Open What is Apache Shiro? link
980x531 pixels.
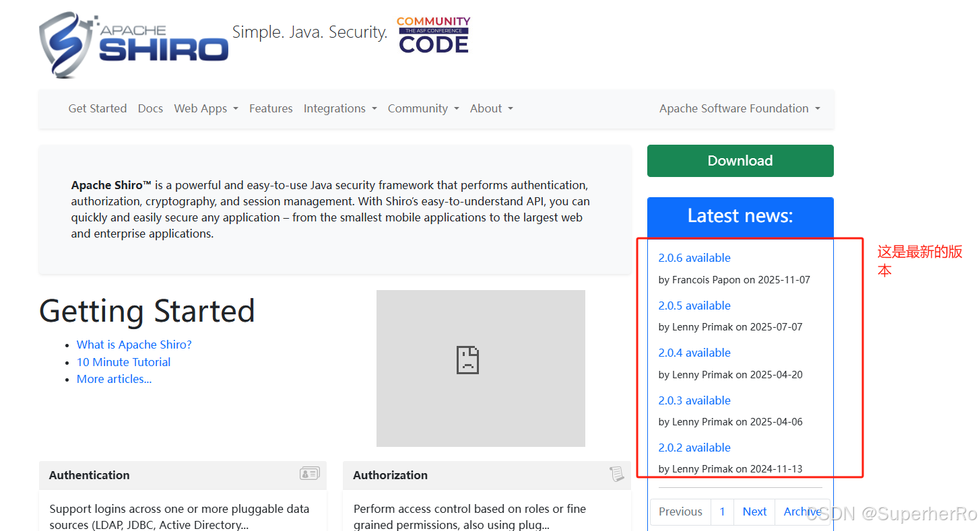(x=134, y=345)
